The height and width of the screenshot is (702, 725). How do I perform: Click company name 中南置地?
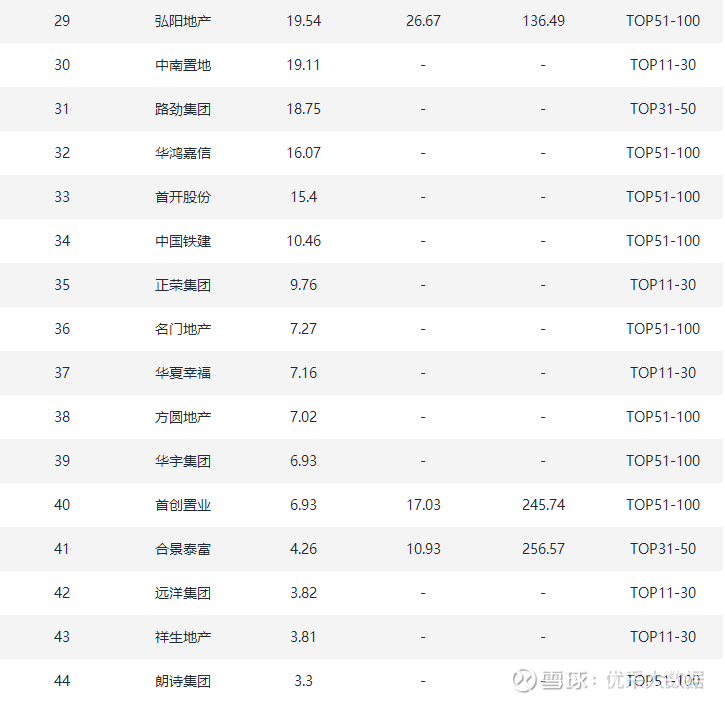click(183, 65)
